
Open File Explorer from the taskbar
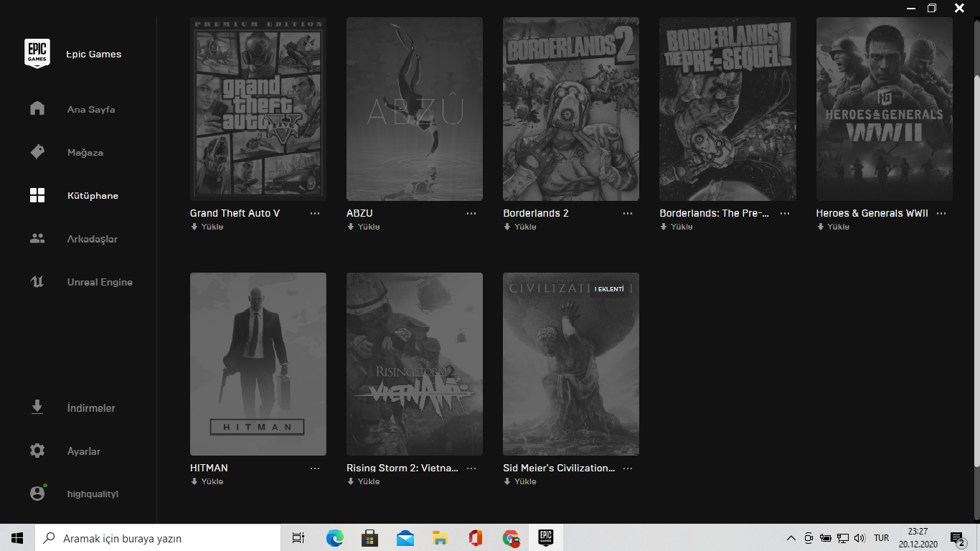440,538
